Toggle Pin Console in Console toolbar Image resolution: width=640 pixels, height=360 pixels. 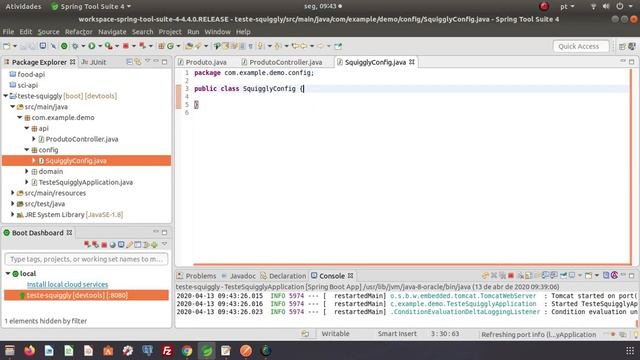pyautogui.click(x=564, y=276)
